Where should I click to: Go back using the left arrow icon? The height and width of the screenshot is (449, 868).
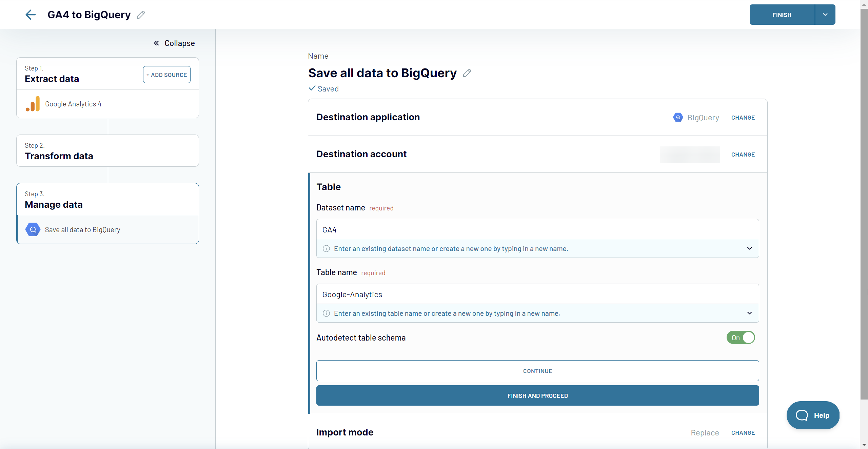[31, 15]
